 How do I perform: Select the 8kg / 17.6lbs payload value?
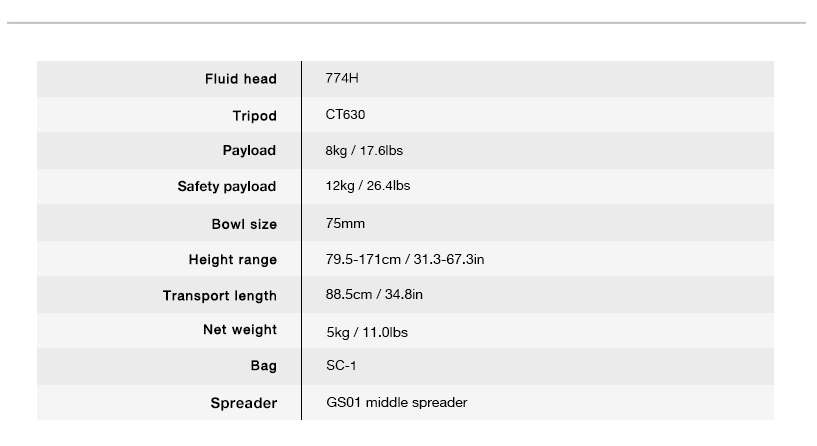click(x=364, y=151)
